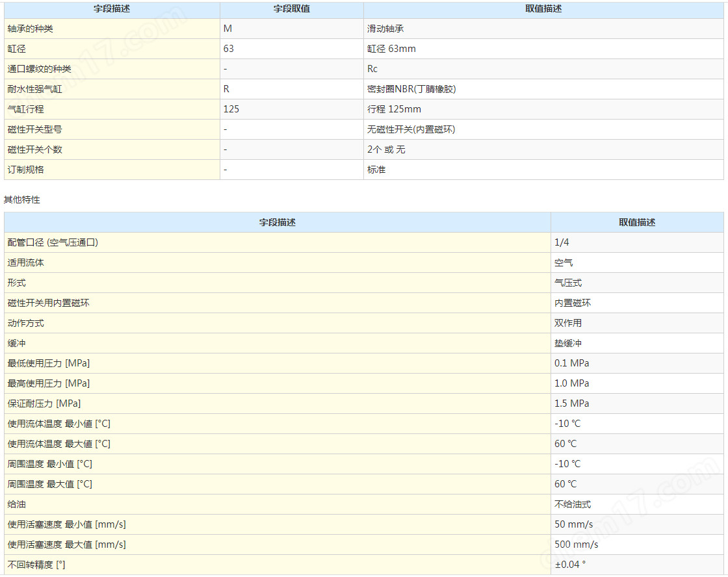Click the '适用流体' row label
Viewport: 728px width, 577px height.
277,263
